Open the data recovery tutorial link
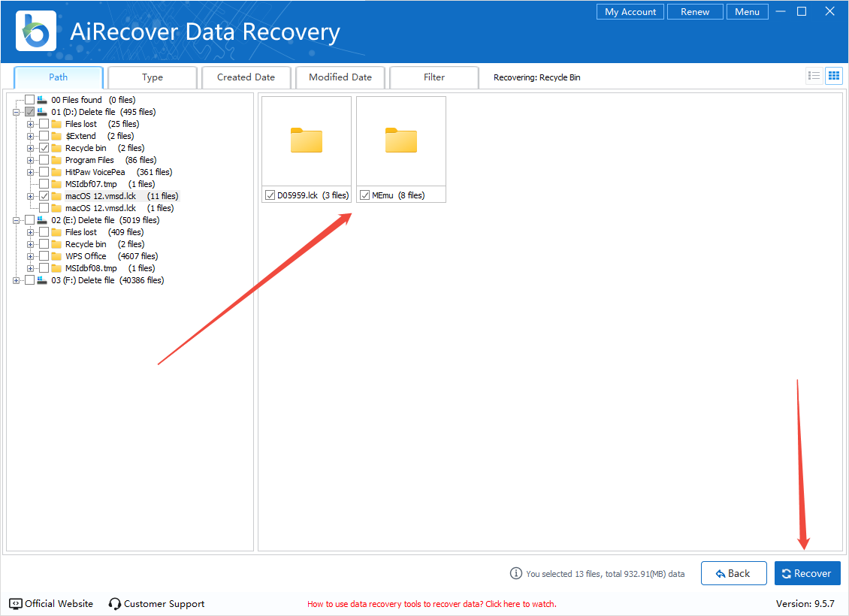The width and height of the screenshot is (849, 616). point(431,604)
